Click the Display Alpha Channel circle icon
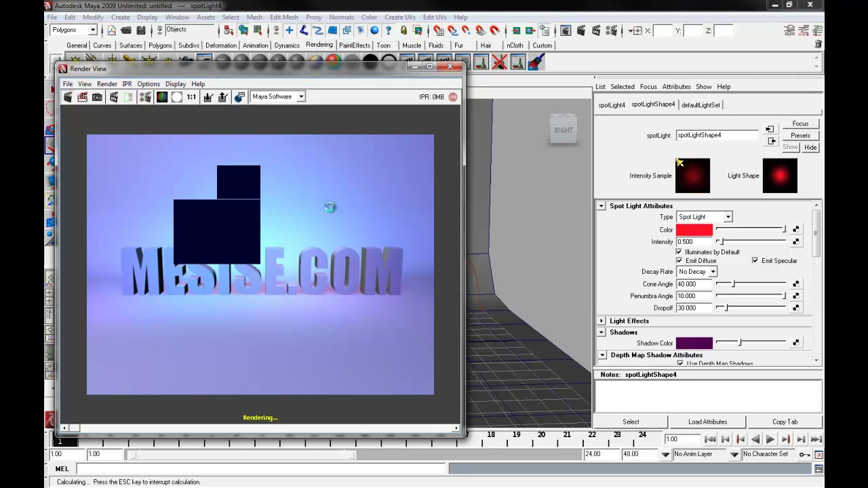Image resolution: width=868 pixels, height=488 pixels. point(176,97)
